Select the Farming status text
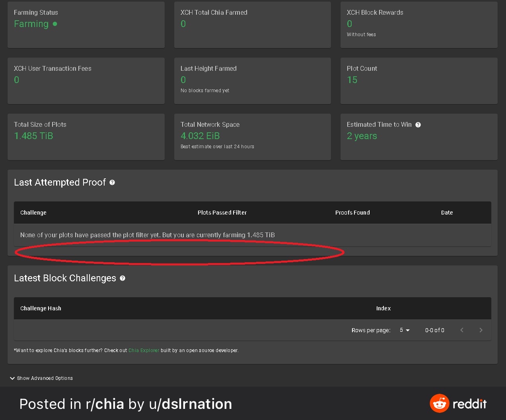This screenshot has width=506, height=420. pyautogui.click(x=31, y=24)
